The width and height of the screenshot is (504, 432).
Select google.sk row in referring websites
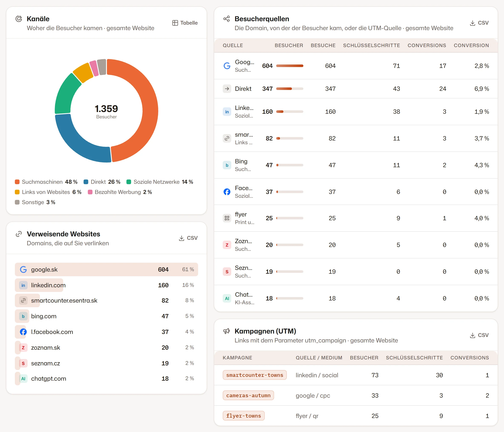click(x=106, y=269)
